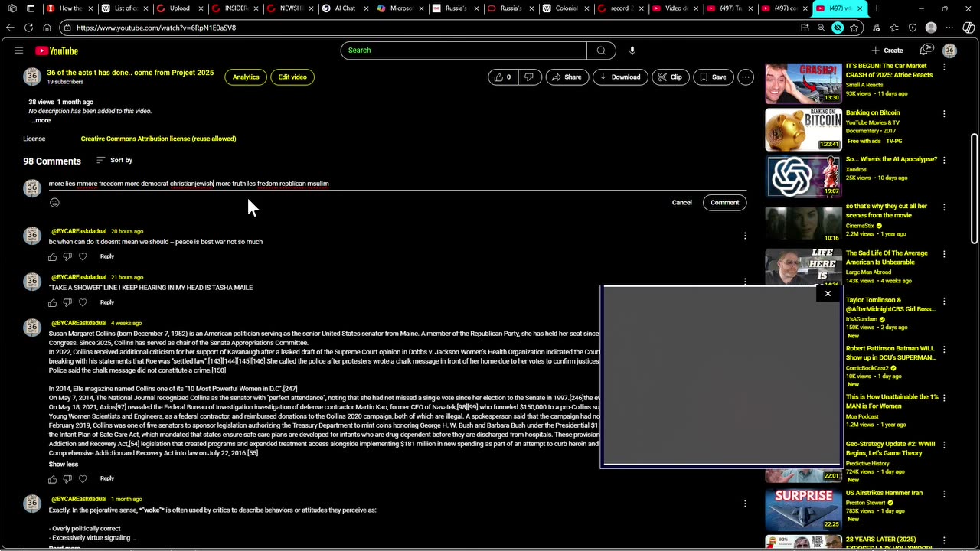This screenshot has height=551, width=980.
Task: Start voice search with the microphone icon
Action: coord(632,51)
